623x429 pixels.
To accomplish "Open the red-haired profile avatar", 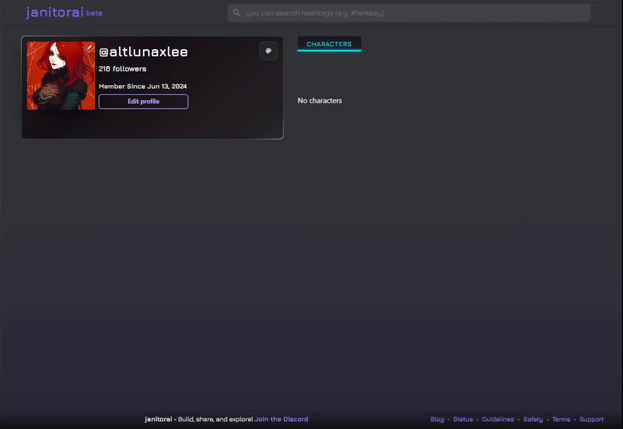I will point(61,76).
